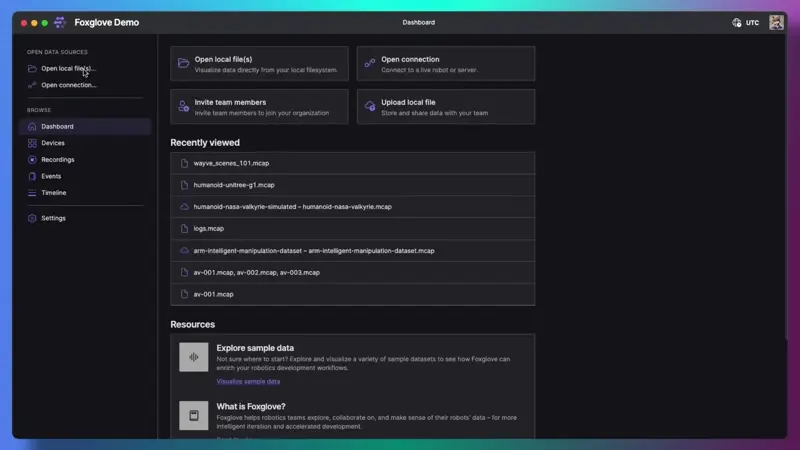Image resolution: width=800 pixels, height=450 pixels.
Task: Click the Open local file(s) card
Action: [259, 64]
